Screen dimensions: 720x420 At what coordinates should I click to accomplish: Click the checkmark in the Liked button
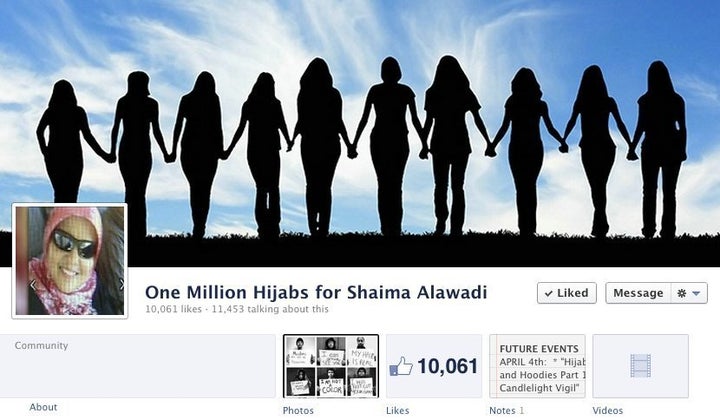pyautogui.click(x=548, y=293)
